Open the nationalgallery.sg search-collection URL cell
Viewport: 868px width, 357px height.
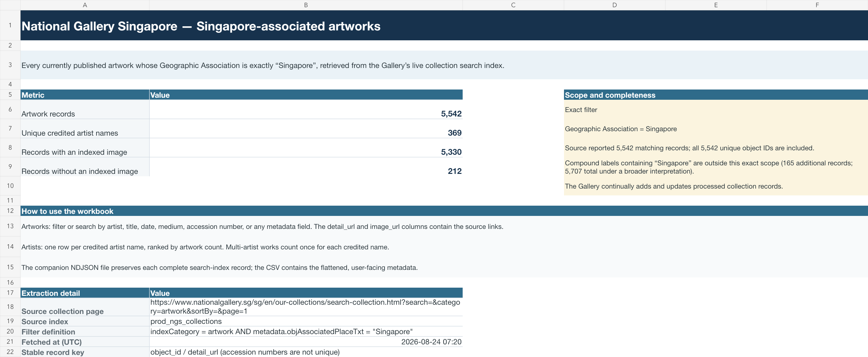click(x=306, y=307)
